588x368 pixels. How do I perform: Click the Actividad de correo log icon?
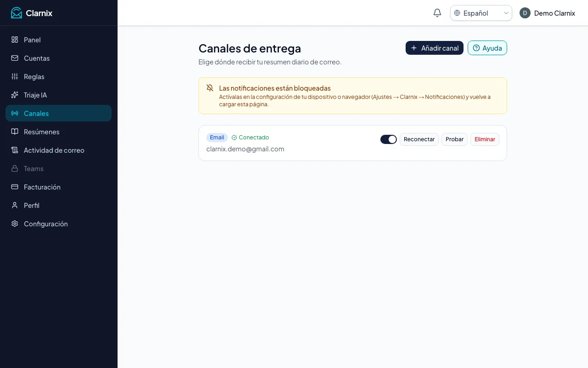[15, 150]
